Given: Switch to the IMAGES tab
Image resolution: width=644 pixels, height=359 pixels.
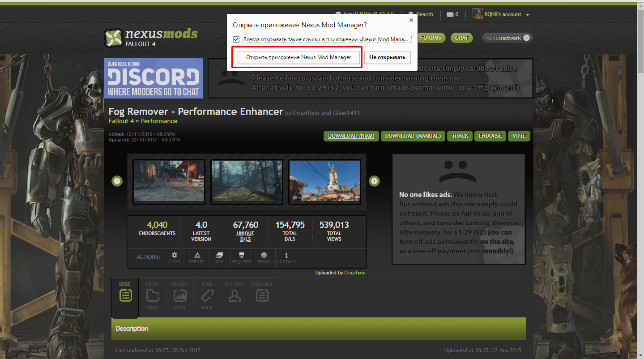Looking at the screenshot, I should click(179, 296).
